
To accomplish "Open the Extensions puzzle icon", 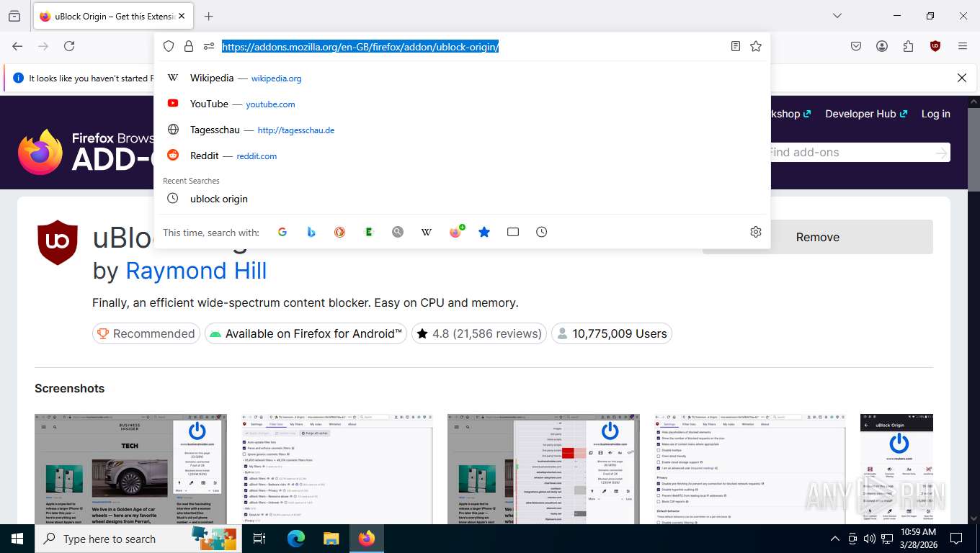I will point(908,46).
